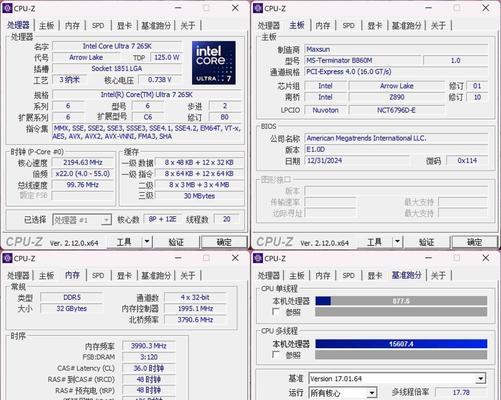
Task: Open 关于 tab in processor window
Action: (x=188, y=25)
